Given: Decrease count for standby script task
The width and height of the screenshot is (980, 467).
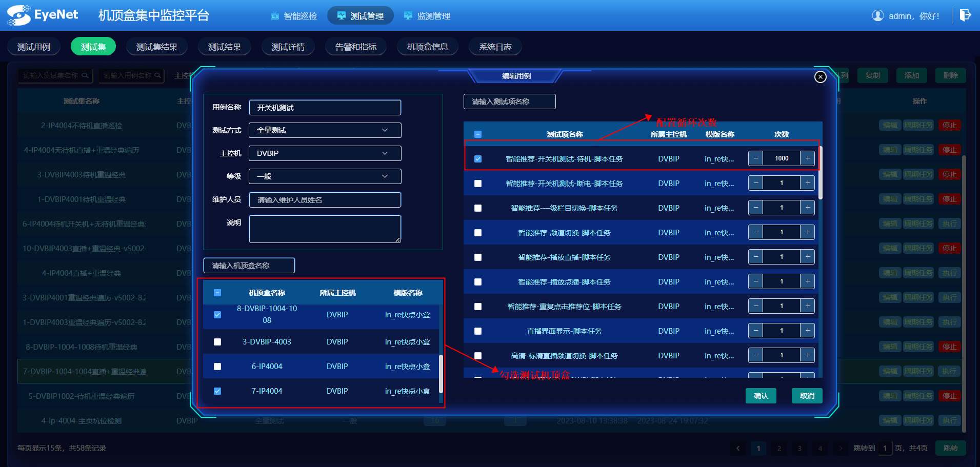Looking at the screenshot, I should tap(755, 158).
